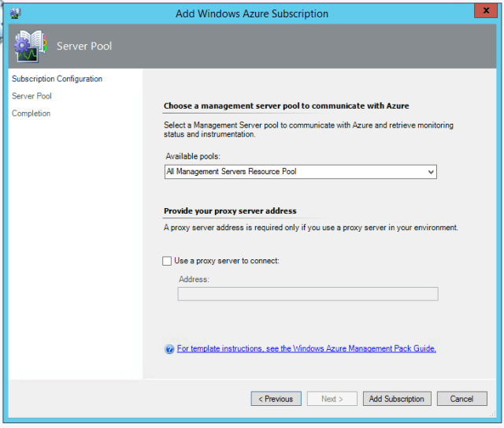Click the Add Windows Azure Subscription title bar
Viewport: 504px width, 428px height.
point(252,13)
